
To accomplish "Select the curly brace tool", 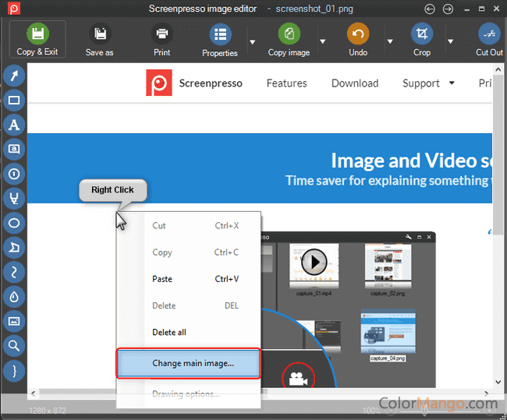I will click(14, 369).
